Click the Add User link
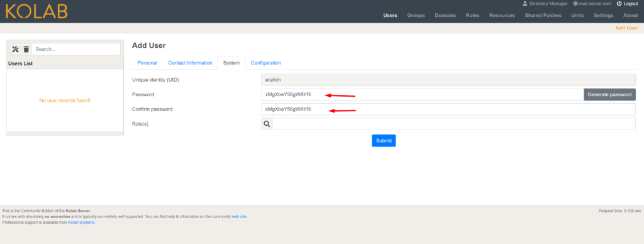Screen dimensions: 644x244 626,28
